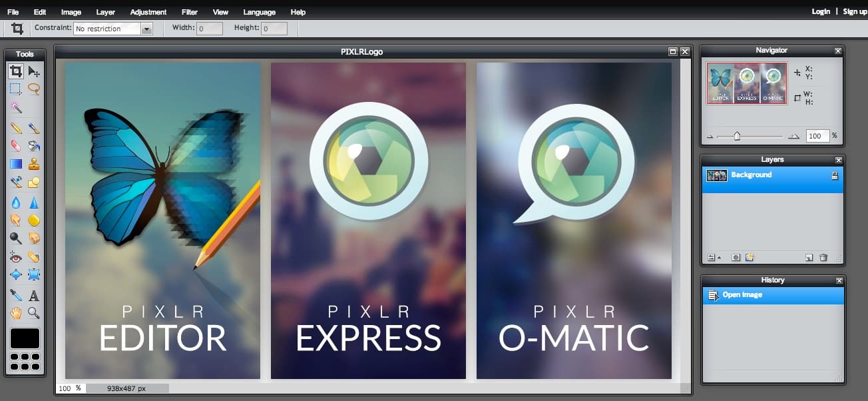This screenshot has width=868, height=401.
Task: Toggle layer mask button in Layers panel
Action: (x=736, y=257)
